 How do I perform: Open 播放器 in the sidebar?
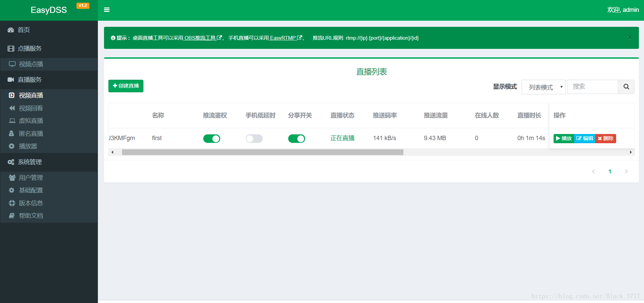pyautogui.click(x=49, y=146)
